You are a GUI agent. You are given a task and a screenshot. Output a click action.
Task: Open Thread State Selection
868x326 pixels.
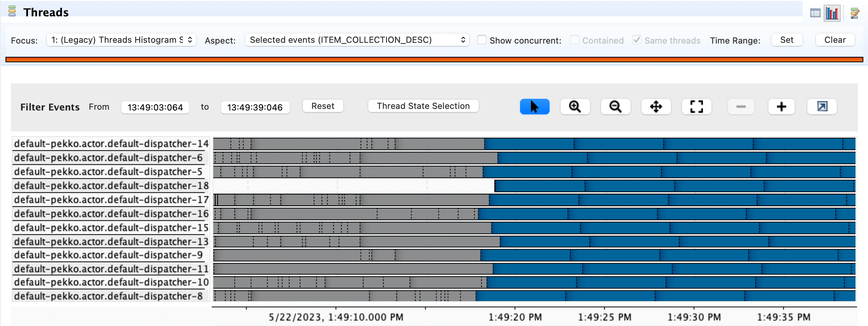[423, 106]
